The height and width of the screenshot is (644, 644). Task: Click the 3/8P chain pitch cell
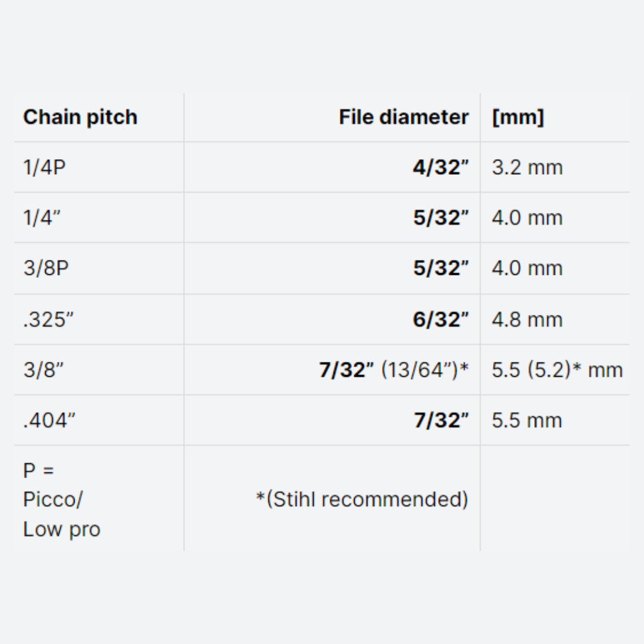46,268
